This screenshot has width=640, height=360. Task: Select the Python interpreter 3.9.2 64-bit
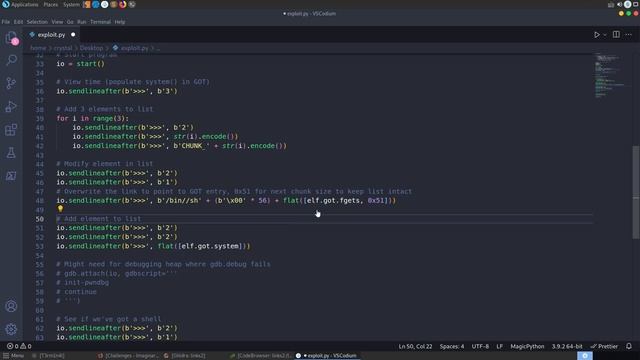[x=567, y=346]
